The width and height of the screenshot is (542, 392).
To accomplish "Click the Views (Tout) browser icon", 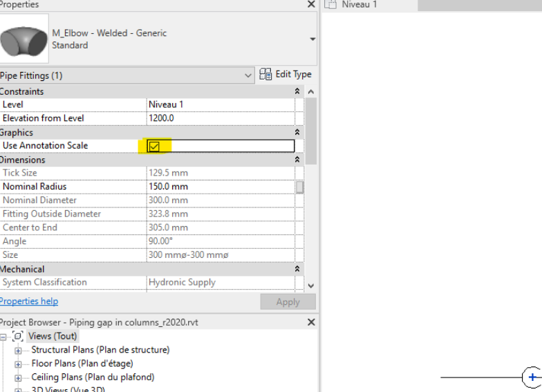I will coord(18,336).
